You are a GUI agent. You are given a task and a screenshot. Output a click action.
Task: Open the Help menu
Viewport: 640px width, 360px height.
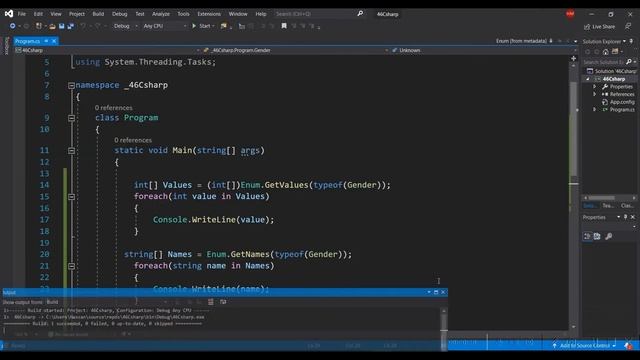click(x=261, y=14)
